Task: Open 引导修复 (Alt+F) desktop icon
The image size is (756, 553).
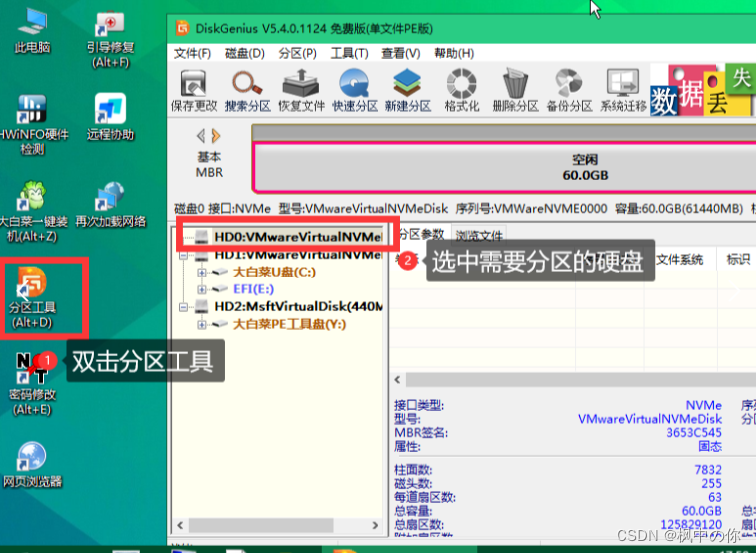Action: point(111,39)
